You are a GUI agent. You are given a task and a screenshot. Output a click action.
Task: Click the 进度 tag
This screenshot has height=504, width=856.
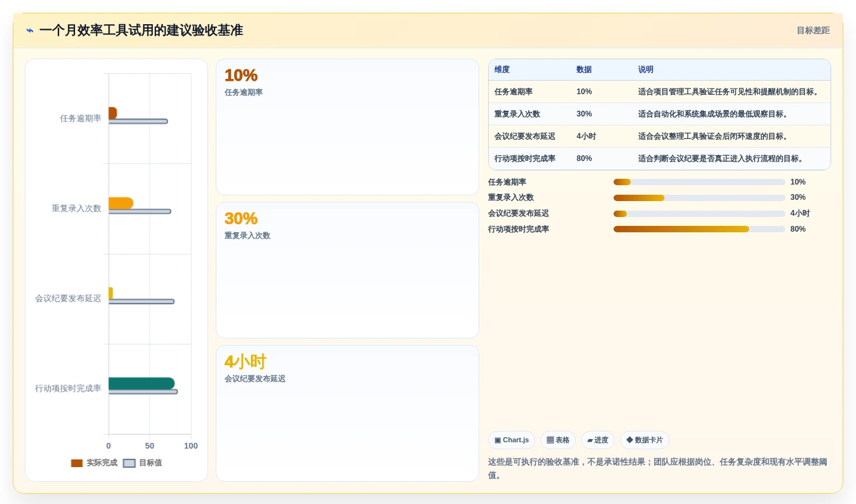598,440
